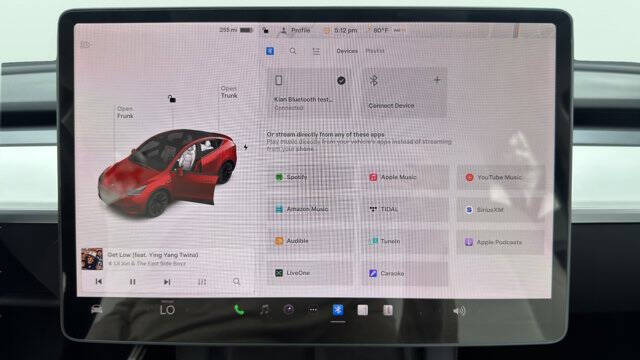Open the equalizer settings icon
The height and width of the screenshot is (360, 640).
202,282
